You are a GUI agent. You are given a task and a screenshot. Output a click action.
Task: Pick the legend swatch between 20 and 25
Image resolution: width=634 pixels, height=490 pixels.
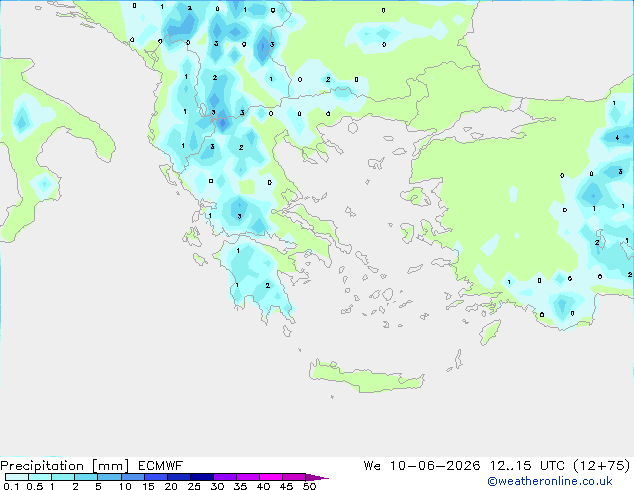click(x=179, y=477)
